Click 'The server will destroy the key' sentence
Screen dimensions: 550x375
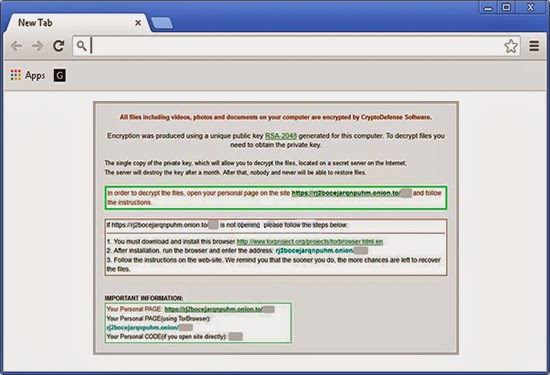coord(235,172)
